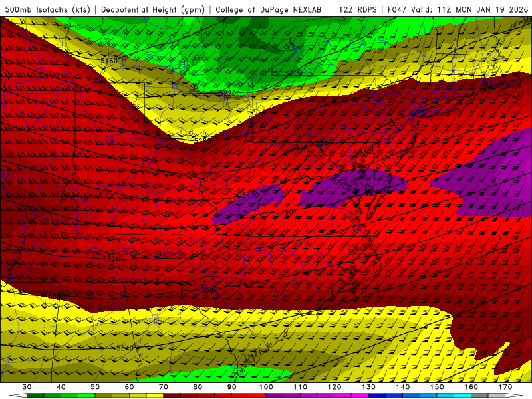Click the 5520 height contour label
The image size is (532, 399).
[x=111, y=259]
